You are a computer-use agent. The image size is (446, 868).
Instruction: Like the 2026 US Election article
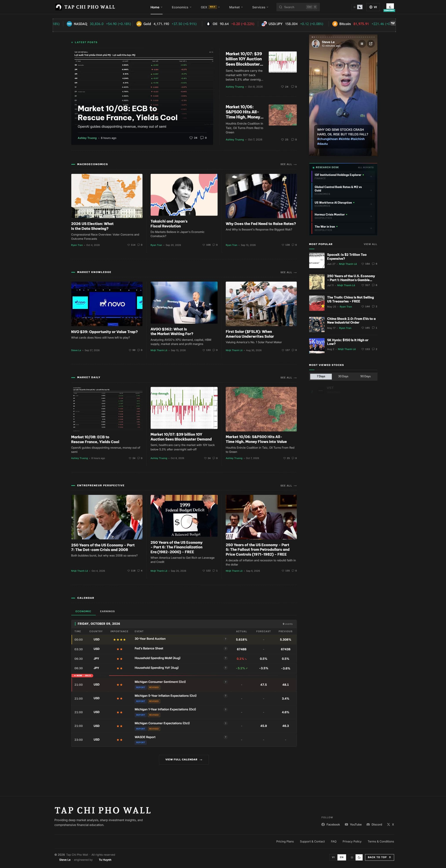[129, 245]
